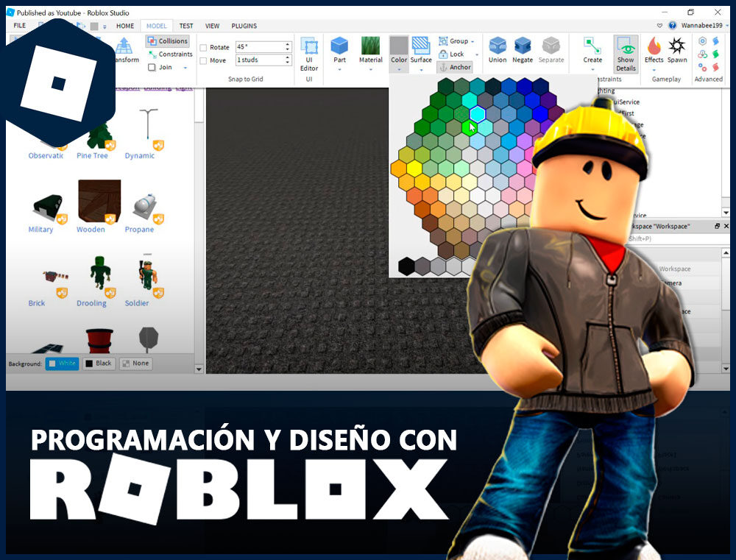The width and height of the screenshot is (736, 560).
Task: Open the Color dropdown arrow
Action: [399, 70]
